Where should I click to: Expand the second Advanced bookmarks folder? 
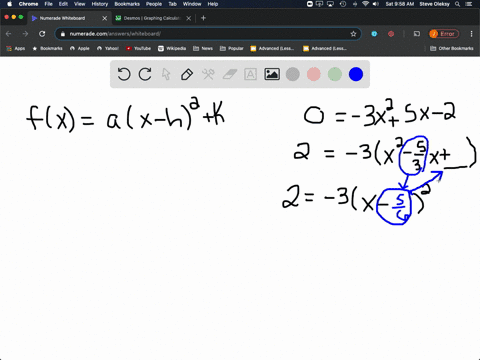[325, 48]
